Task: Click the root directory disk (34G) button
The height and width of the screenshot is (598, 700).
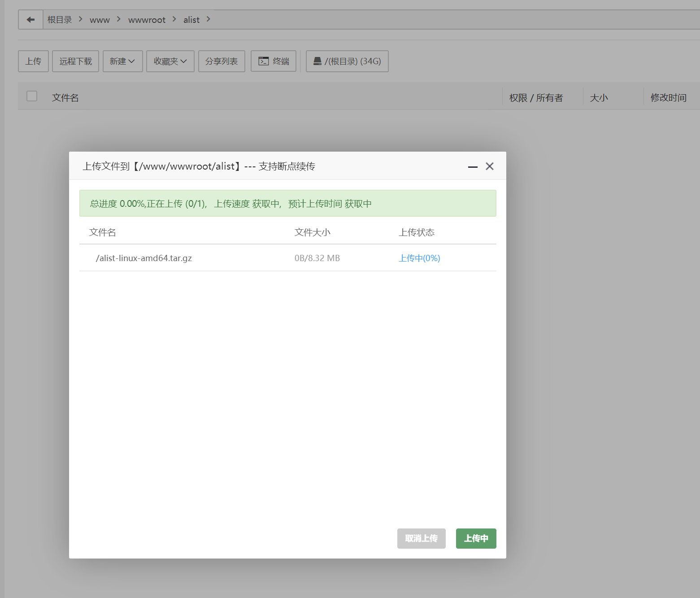Action: click(347, 61)
